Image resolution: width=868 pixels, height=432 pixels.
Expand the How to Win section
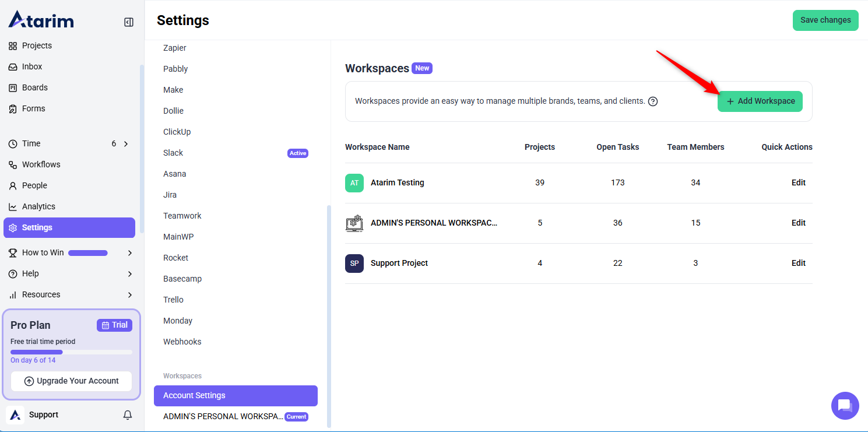[x=129, y=253]
